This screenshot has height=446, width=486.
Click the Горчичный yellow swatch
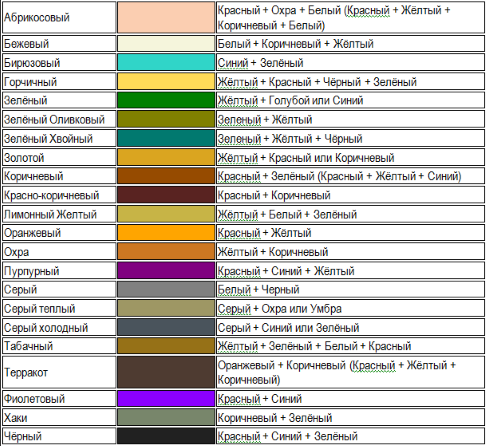pos(166,81)
